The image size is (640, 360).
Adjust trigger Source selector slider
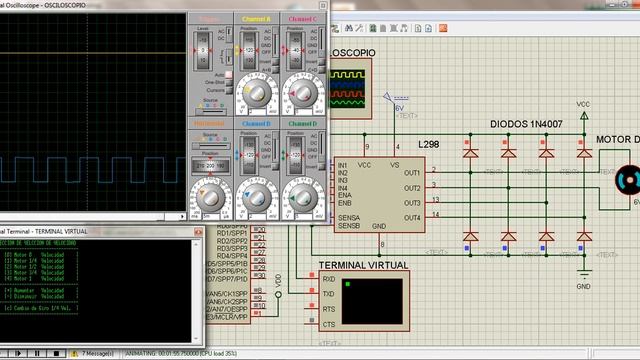point(211,111)
